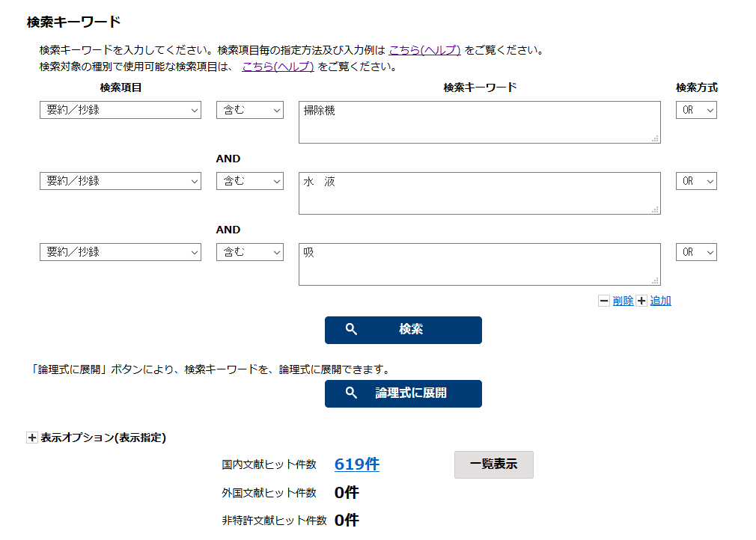Image resolution: width=756 pixels, height=540 pixels.
Task: Click the 外国文献ヒット件数 label
Action: pos(269,493)
